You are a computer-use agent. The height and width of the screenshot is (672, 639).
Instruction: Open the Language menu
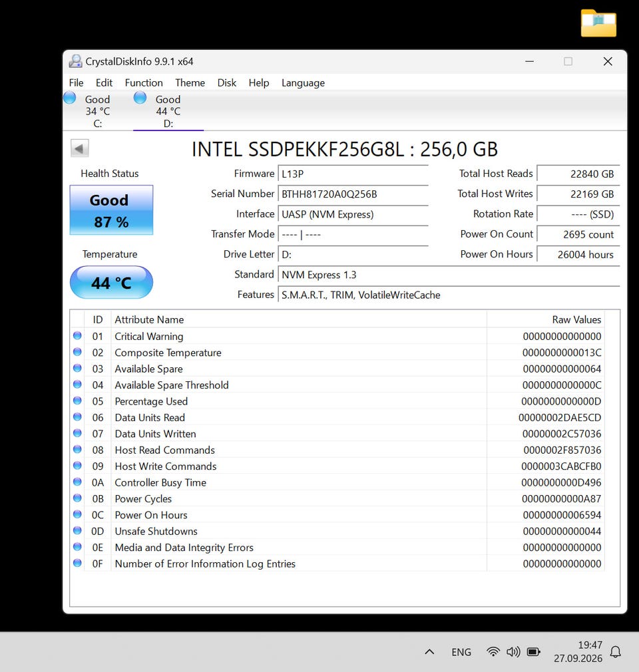point(303,83)
